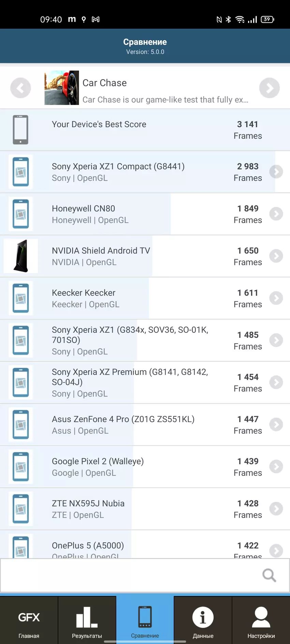This screenshot has height=644, width=290.
Task: Tap Your Device's Best Score phone icon
Action: [x=20, y=130]
